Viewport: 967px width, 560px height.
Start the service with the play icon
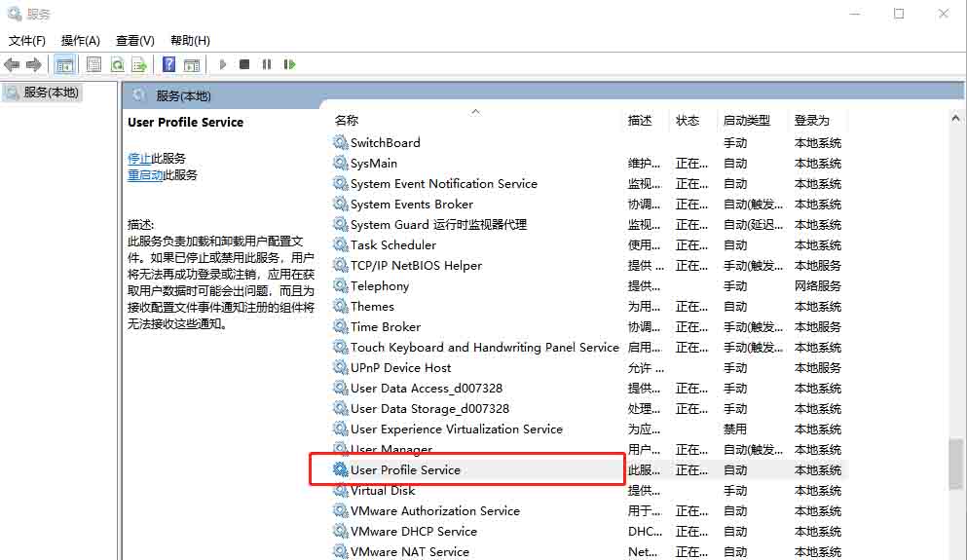tap(223, 64)
